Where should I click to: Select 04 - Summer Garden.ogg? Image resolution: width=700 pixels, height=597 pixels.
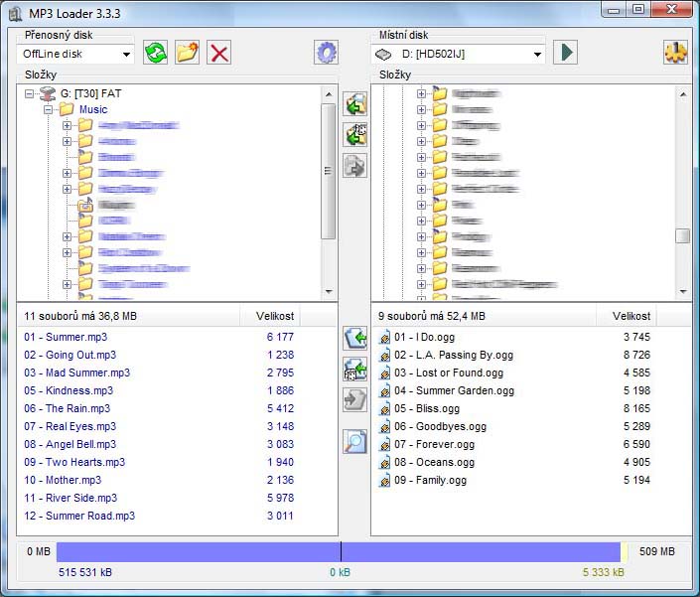(454, 390)
